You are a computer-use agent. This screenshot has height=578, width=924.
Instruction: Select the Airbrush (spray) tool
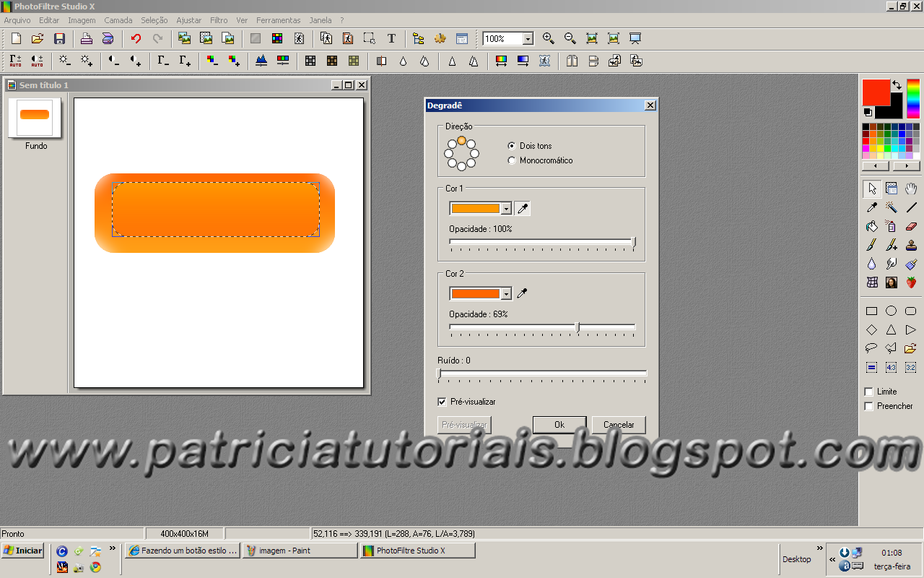892,226
